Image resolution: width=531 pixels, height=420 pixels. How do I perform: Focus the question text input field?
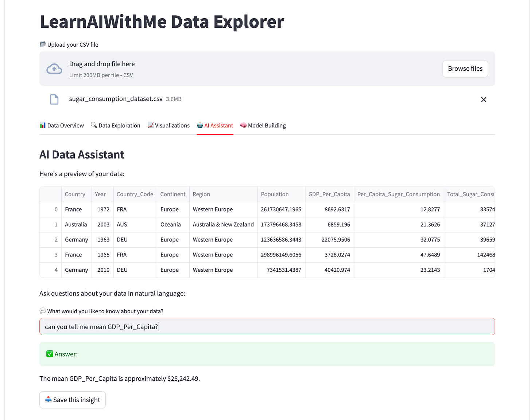click(x=267, y=327)
